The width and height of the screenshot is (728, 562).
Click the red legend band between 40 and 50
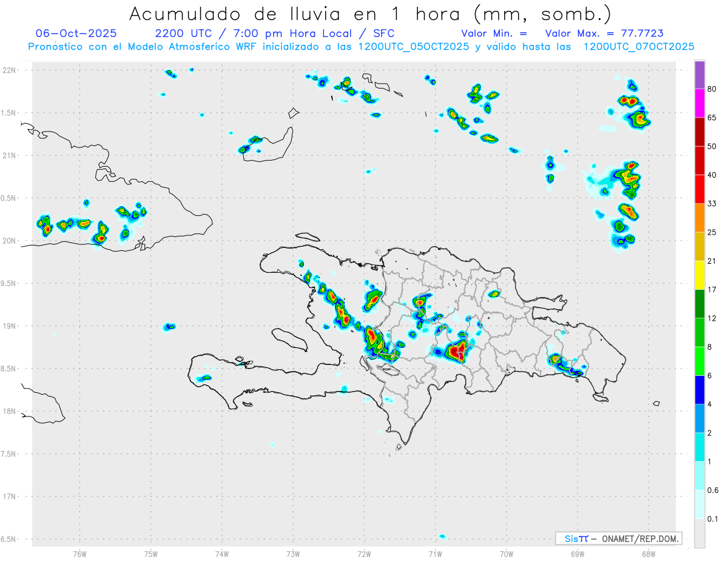699,161
